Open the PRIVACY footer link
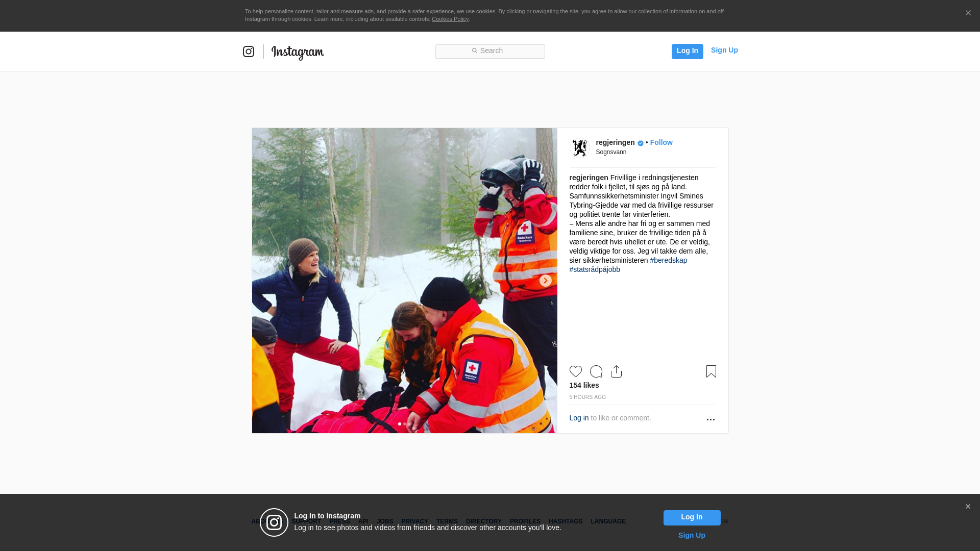The image size is (980, 551). click(414, 521)
